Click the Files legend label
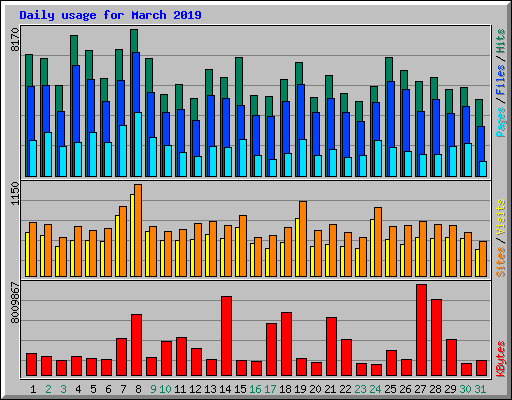512x400 pixels. (500, 80)
